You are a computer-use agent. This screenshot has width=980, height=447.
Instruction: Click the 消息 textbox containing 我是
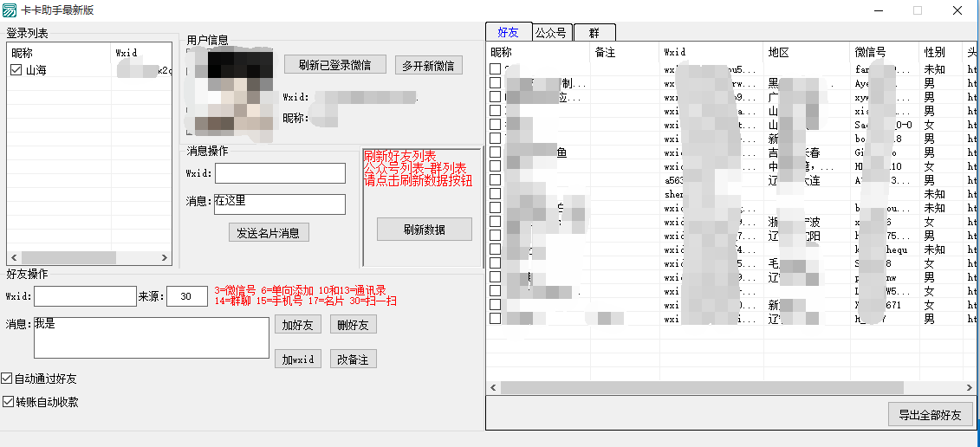pos(151,338)
